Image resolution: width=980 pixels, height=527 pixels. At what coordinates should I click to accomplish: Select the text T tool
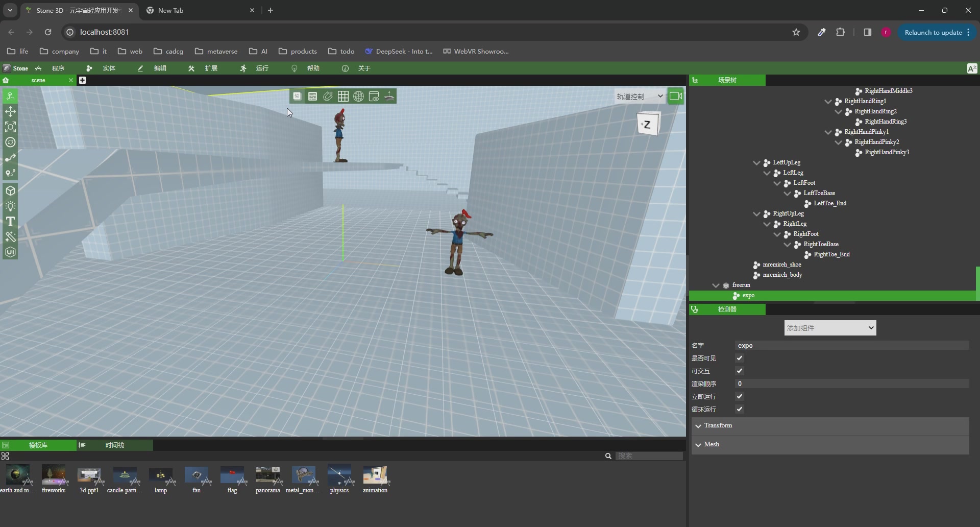pos(10,222)
